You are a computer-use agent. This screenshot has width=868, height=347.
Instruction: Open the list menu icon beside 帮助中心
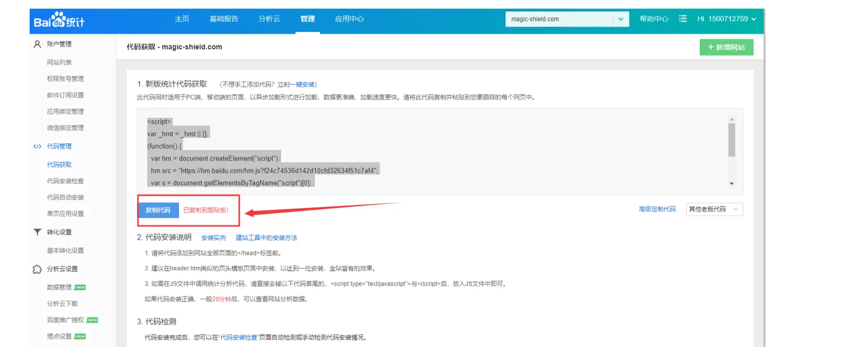(x=682, y=19)
